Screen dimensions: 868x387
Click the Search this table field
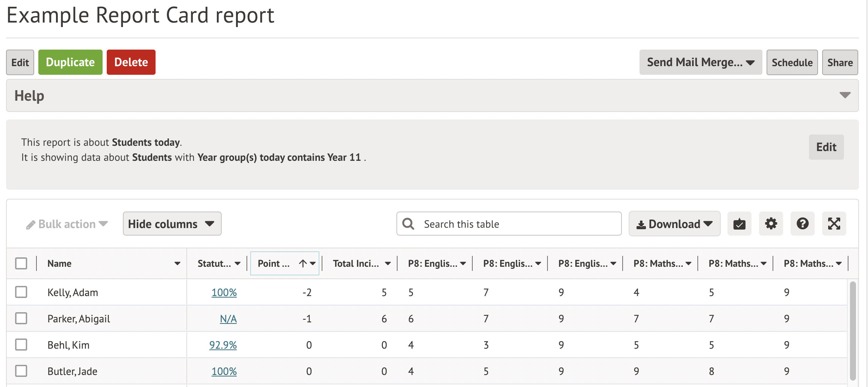519,224
